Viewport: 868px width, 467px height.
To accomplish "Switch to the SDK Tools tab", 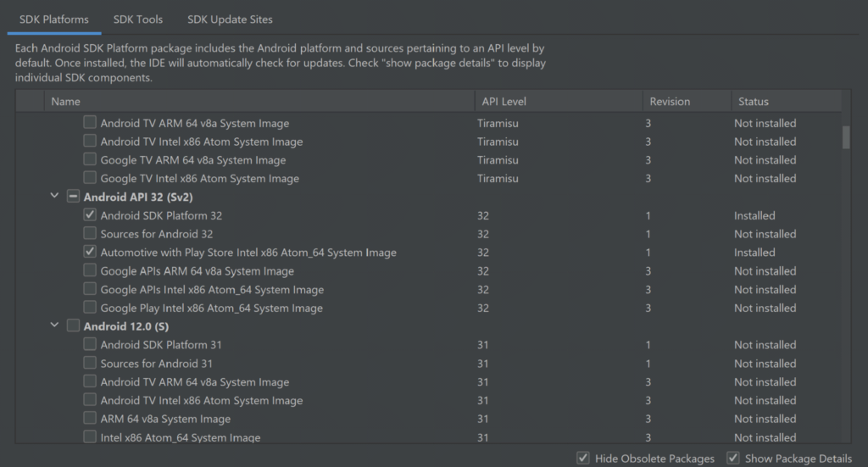I will 138,19.
